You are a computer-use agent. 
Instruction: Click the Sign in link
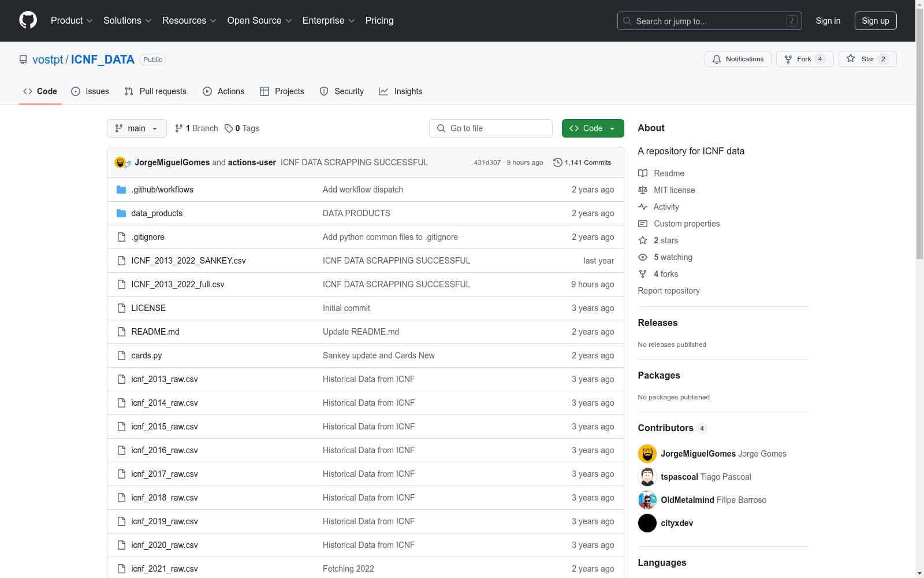(828, 21)
